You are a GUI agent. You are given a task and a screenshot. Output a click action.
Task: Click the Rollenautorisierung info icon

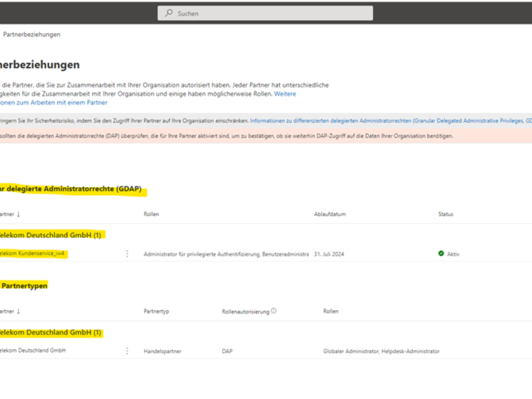click(274, 311)
